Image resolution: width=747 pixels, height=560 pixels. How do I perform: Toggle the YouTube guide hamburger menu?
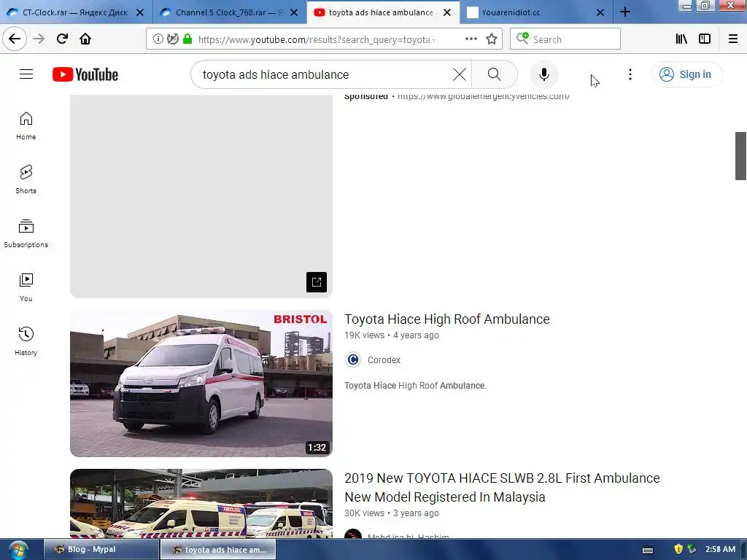click(x=26, y=74)
